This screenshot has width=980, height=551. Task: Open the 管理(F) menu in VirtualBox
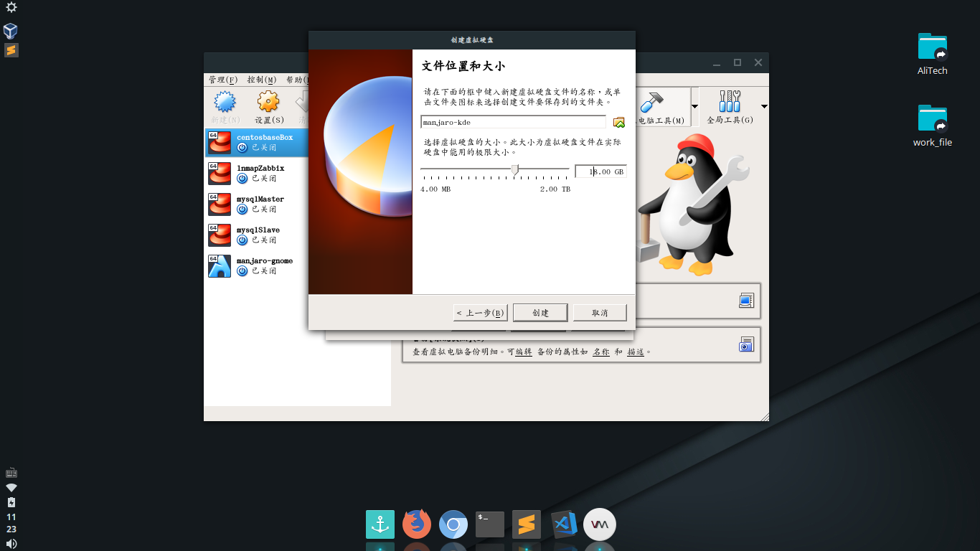(x=223, y=80)
